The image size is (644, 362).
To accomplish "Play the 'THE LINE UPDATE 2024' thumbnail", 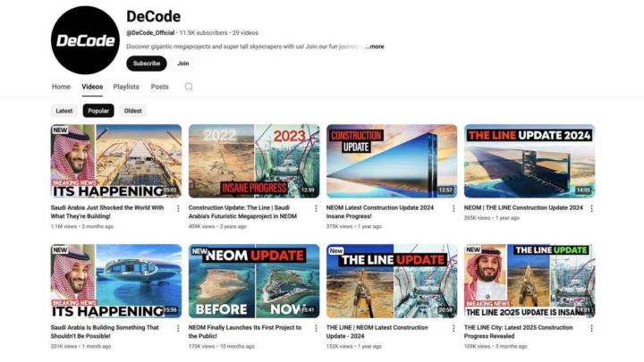I will pos(530,161).
